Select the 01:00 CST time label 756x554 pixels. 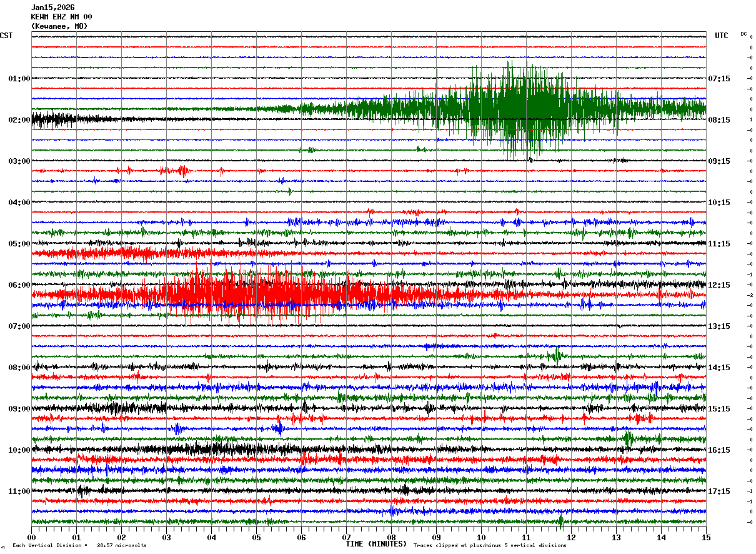(x=19, y=79)
